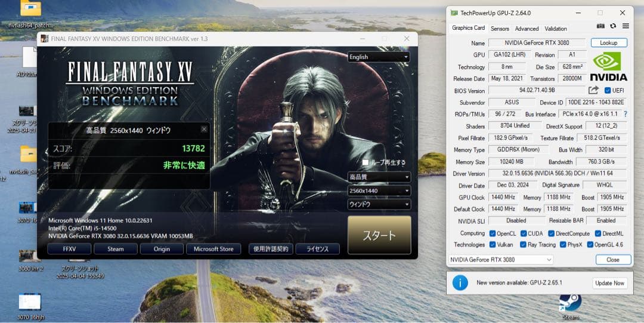
Task: Select the nvflash64_patch folder on desktop
Action: 31,15
